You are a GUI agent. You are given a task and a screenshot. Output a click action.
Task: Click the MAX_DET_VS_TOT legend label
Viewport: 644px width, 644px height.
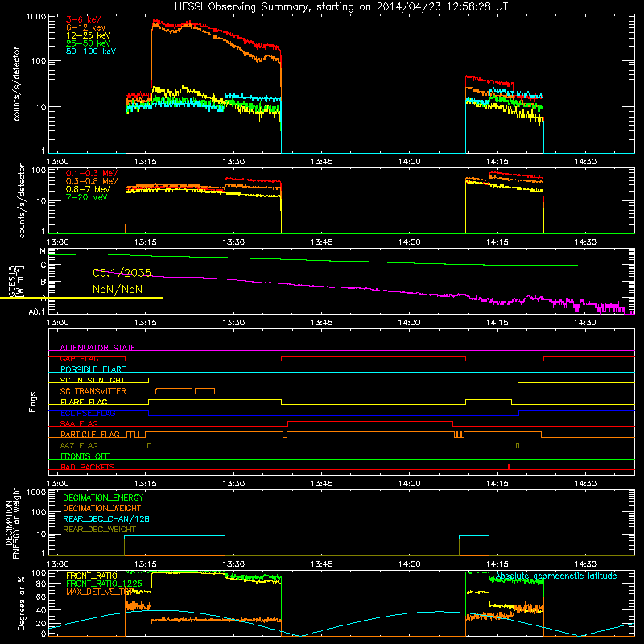coord(100,592)
